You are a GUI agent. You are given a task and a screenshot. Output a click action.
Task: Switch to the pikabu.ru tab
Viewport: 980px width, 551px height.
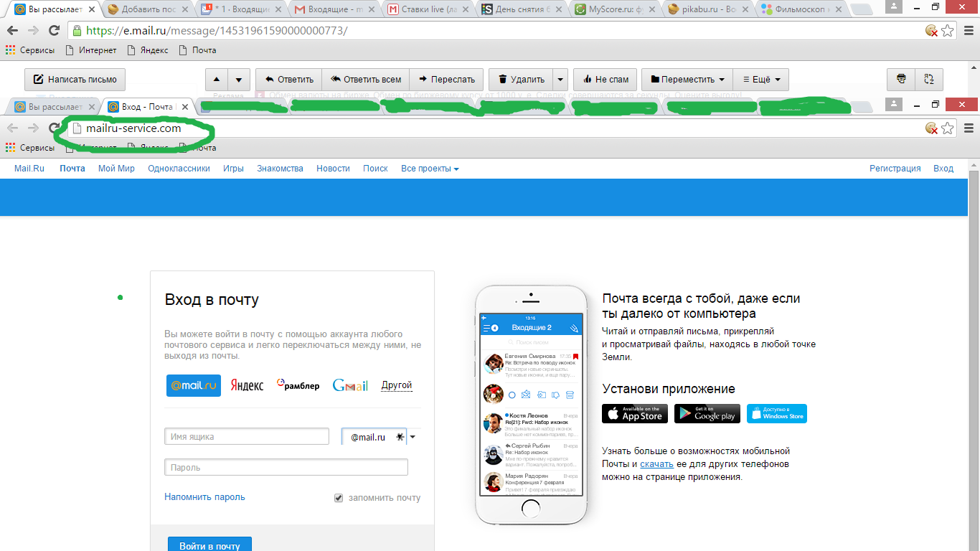pos(707,9)
